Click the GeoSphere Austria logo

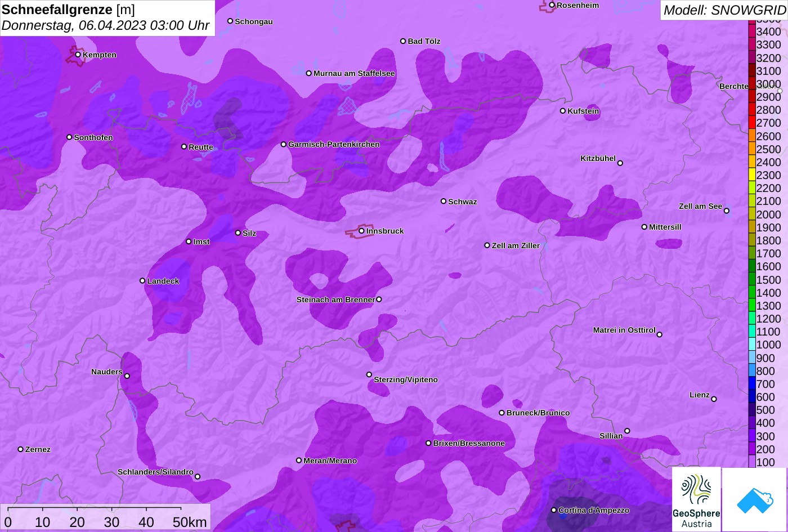pos(696,499)
